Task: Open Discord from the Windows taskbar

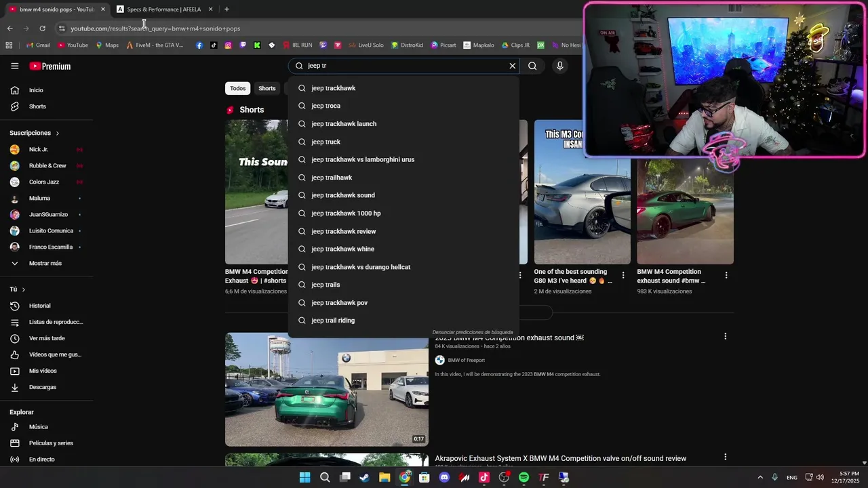Action: click(444, 477)
